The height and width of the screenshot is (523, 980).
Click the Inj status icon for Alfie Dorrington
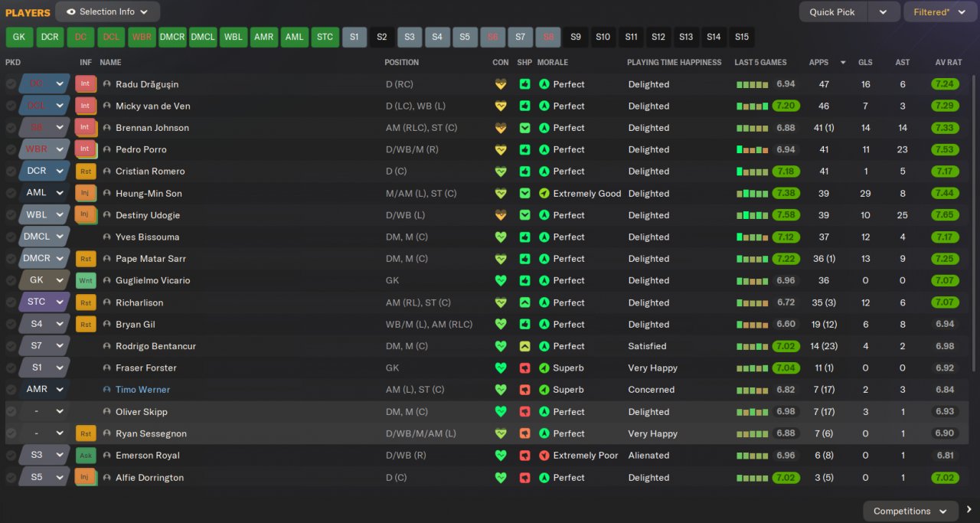86,477
